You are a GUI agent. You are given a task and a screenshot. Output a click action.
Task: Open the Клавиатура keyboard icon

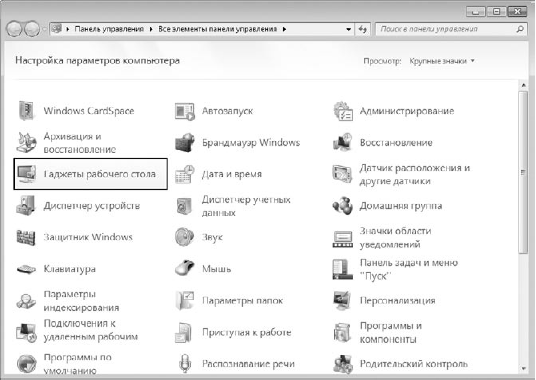pos(26,269)
